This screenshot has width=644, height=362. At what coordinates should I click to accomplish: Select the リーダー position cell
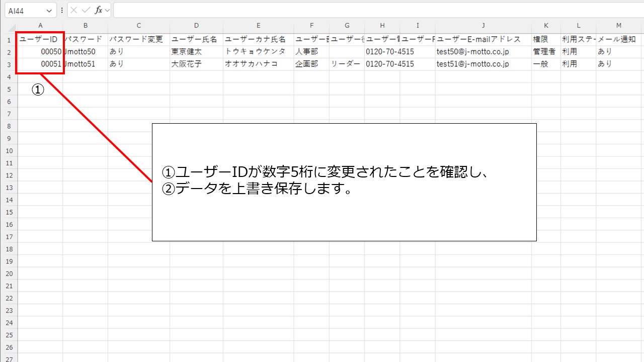pos(347,64)
